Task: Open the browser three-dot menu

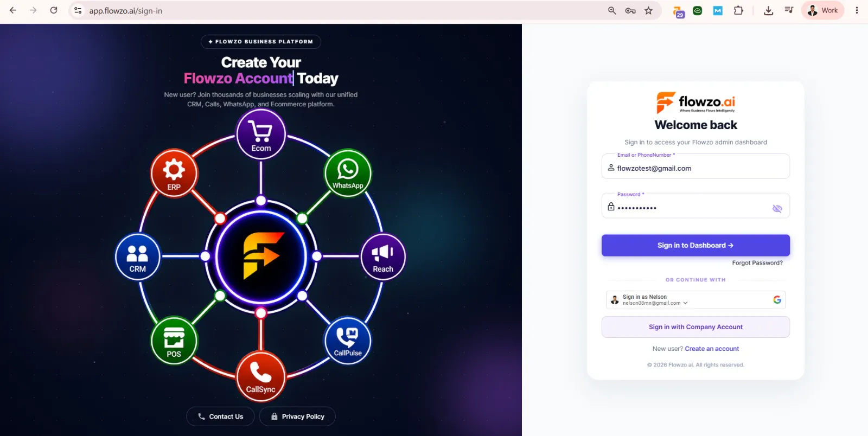Action: (x=857, y=10)
